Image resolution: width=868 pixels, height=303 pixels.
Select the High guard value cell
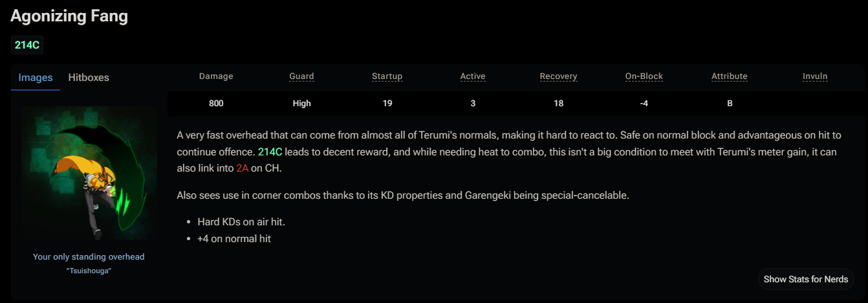pos(301,104)
